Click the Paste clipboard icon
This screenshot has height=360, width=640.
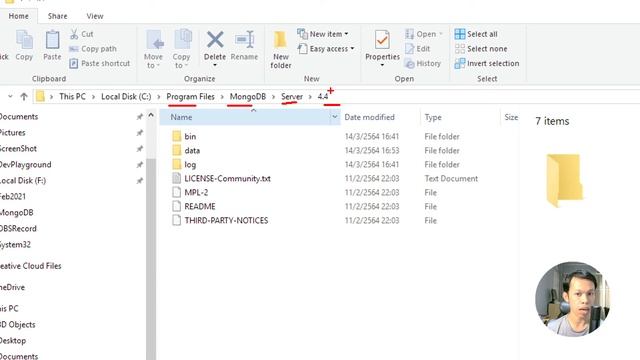coord(52,41)
